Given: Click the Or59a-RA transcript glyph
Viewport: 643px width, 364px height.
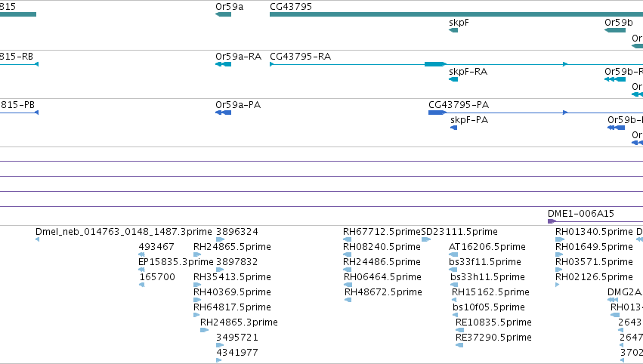Looking at the screenshot, I should pos(223,64).
